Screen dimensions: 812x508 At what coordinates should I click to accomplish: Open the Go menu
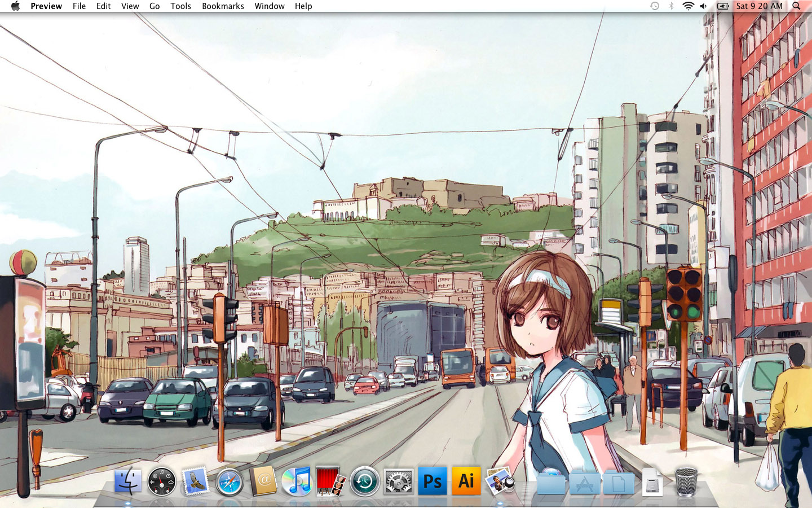155,6
